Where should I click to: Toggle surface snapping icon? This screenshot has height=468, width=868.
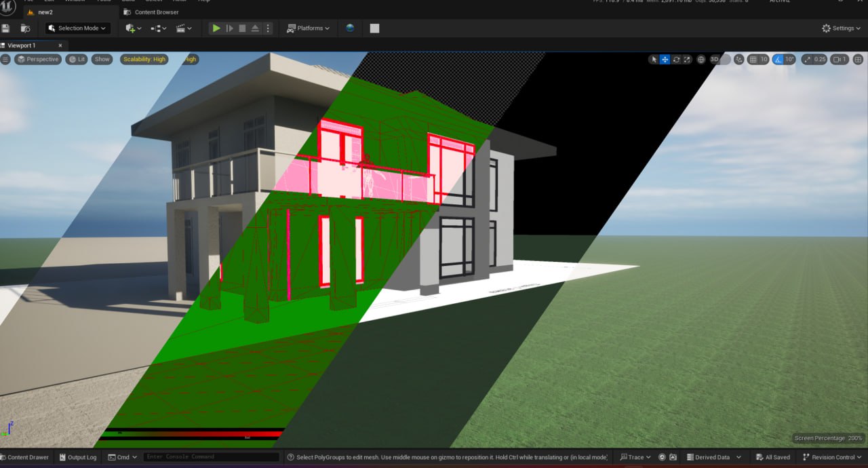pyautogui.click(x=739, y=60)
